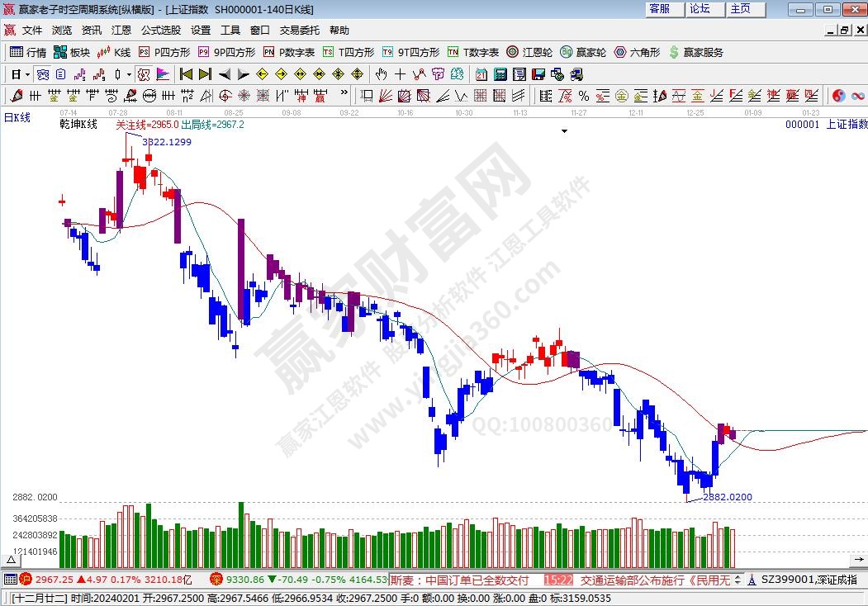Select the percent (%) line tool
This screenshot has height=606, width=868.
click(x=583, y=96)
